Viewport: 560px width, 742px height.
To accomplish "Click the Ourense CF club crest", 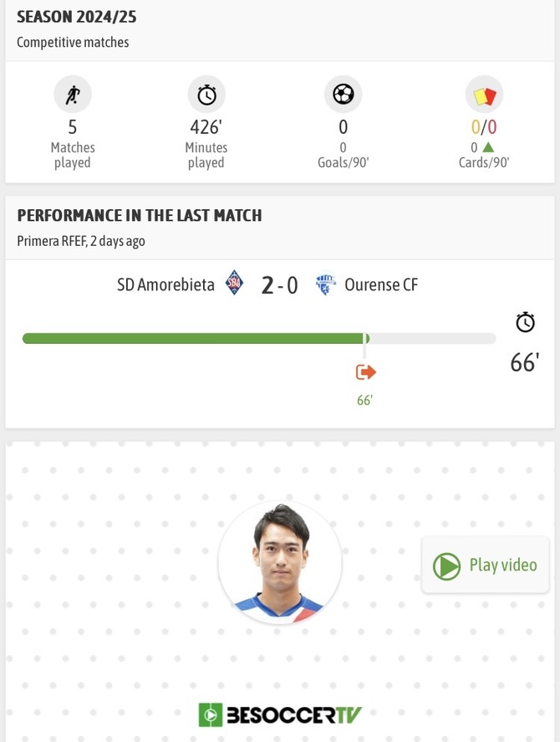I will click(325, 284).
